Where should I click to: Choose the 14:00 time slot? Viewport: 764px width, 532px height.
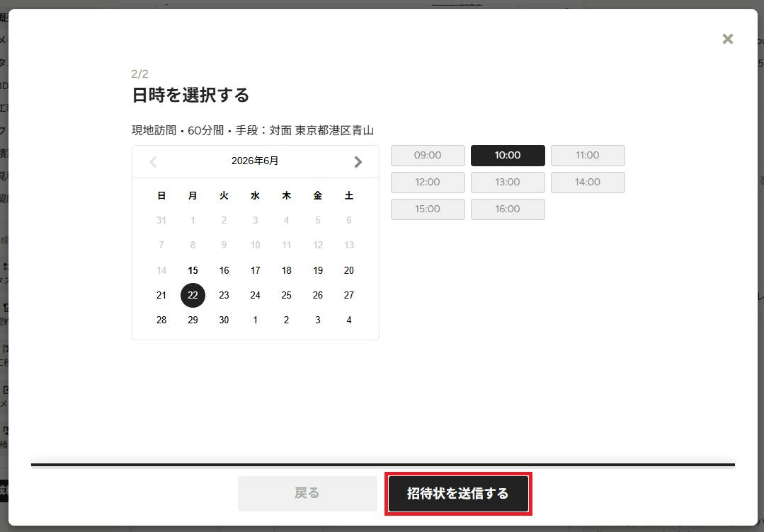click(x=588, y=182)
